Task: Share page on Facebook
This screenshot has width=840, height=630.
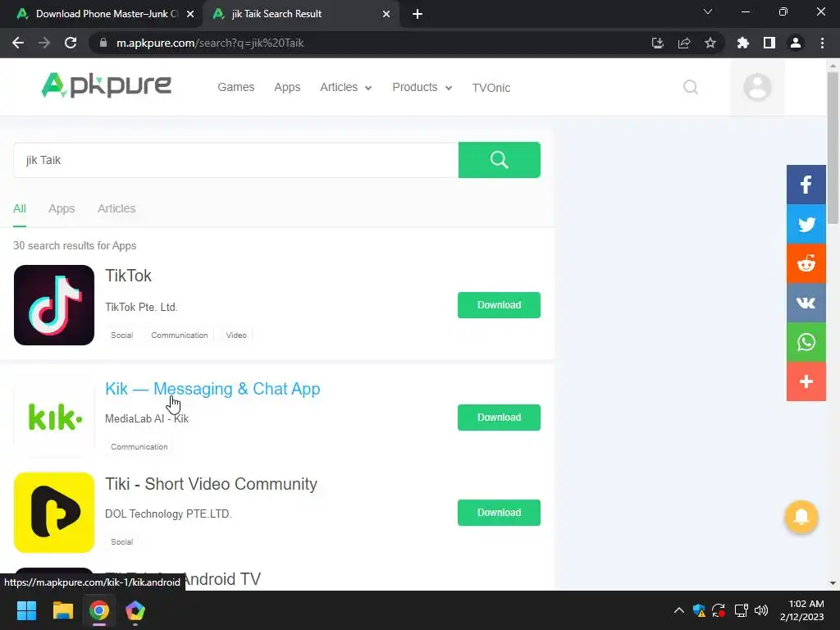Action: (806, 185)
